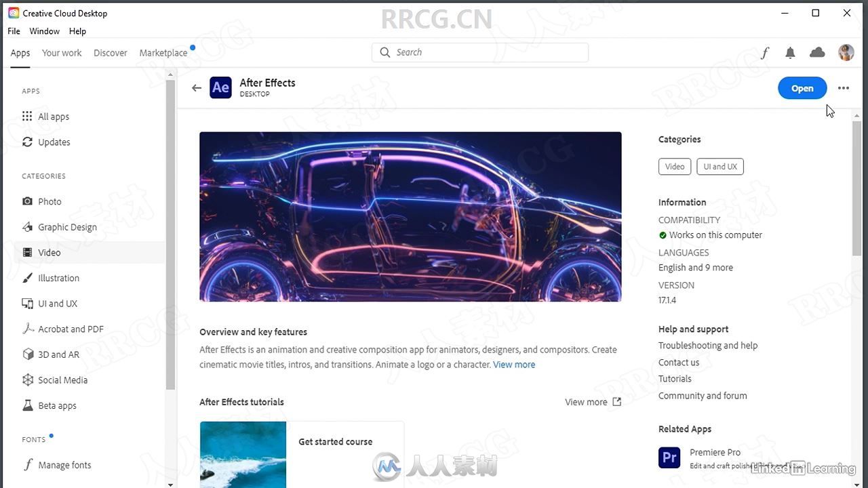Click the version number 17.1.4
Image resolution: width=868 pixels, height=488 pixels.
(667, 300)
